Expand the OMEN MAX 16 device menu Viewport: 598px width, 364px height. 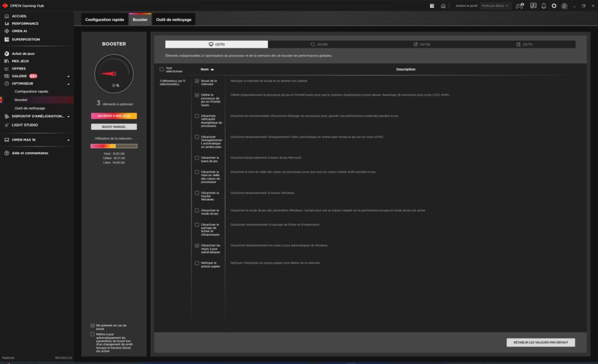pyautogui.click(x=68, y=140)
